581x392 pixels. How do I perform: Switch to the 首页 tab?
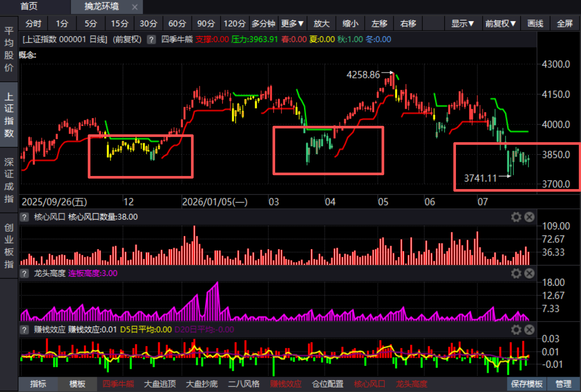pyautogui.click(x=29, y=6)
